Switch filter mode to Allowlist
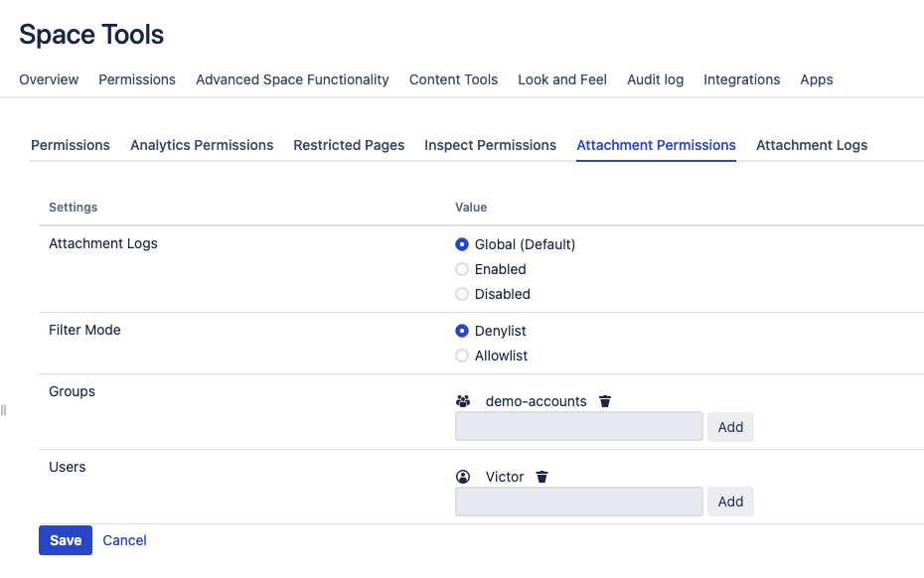 point(462,356)
